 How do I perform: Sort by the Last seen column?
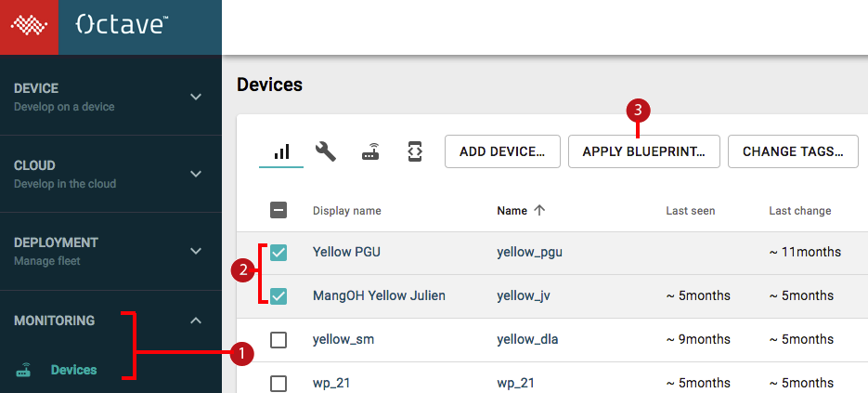pyautogui.click(x=691, y=211)
